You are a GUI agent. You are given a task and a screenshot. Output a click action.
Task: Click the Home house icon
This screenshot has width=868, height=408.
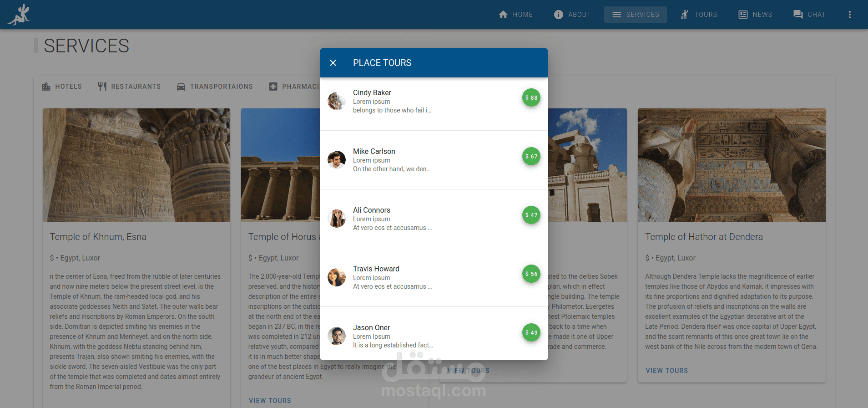(503, 15)
